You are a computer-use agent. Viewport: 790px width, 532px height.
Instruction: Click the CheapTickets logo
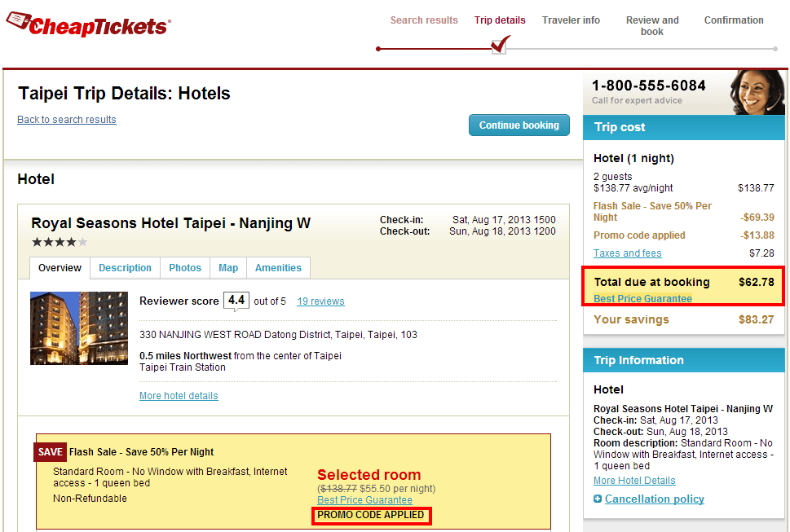(x=88, y=25)
